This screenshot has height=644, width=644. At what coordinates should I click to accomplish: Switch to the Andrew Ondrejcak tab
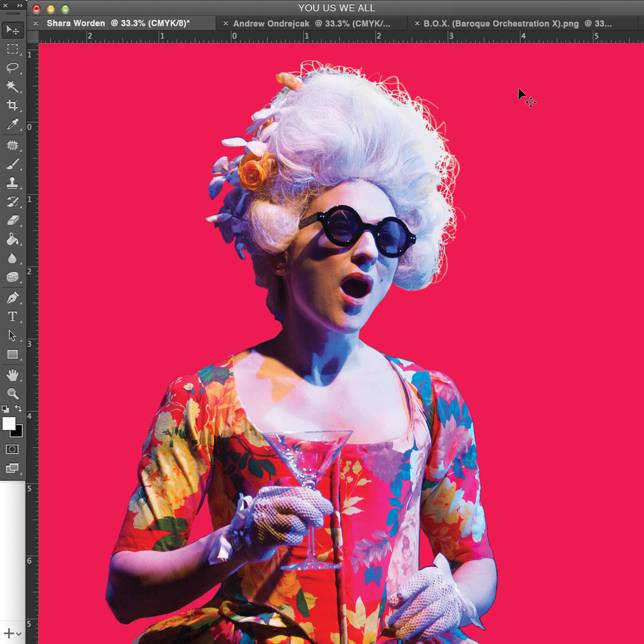point(311,24)
